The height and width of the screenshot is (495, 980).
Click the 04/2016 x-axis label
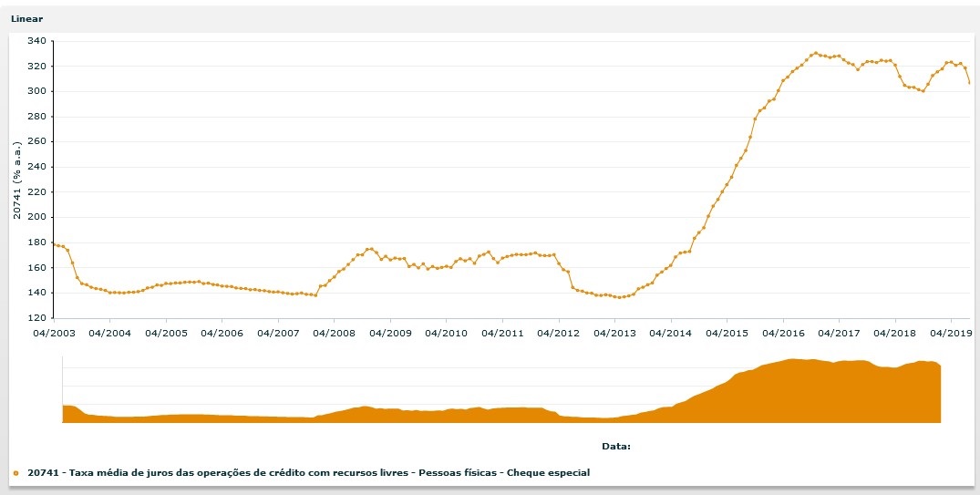click(x=783, y=333)
